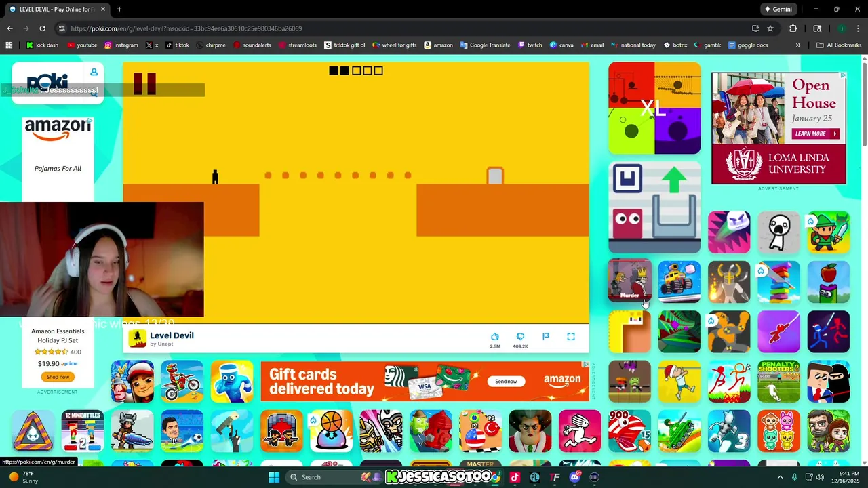Open the All Bookmarks folder
This screenshot has width=868, height=488.
pyautogui.click(x=839, y=45)
